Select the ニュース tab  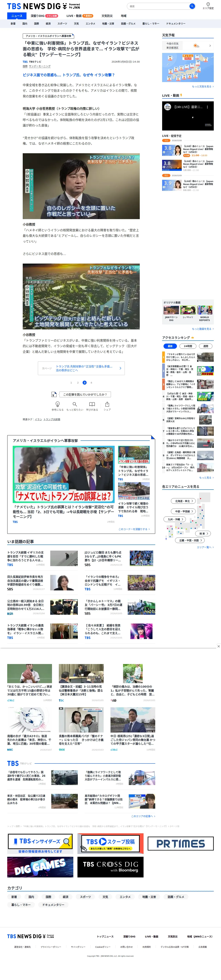click(x=17, y=16)
